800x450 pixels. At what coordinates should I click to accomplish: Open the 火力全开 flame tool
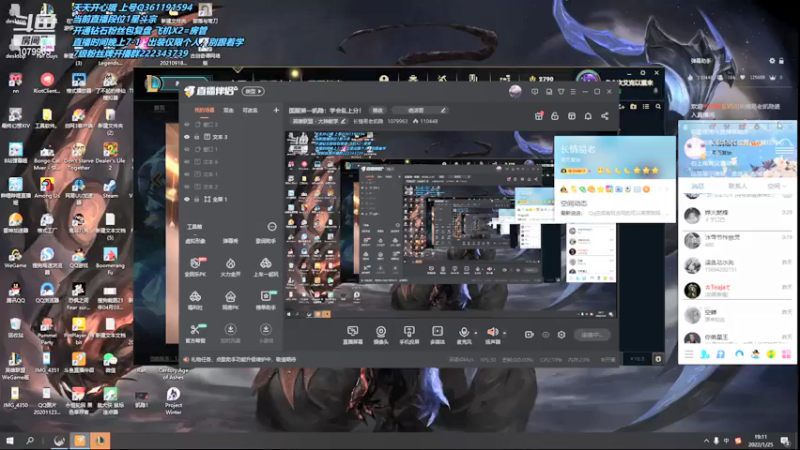point(231,263)
